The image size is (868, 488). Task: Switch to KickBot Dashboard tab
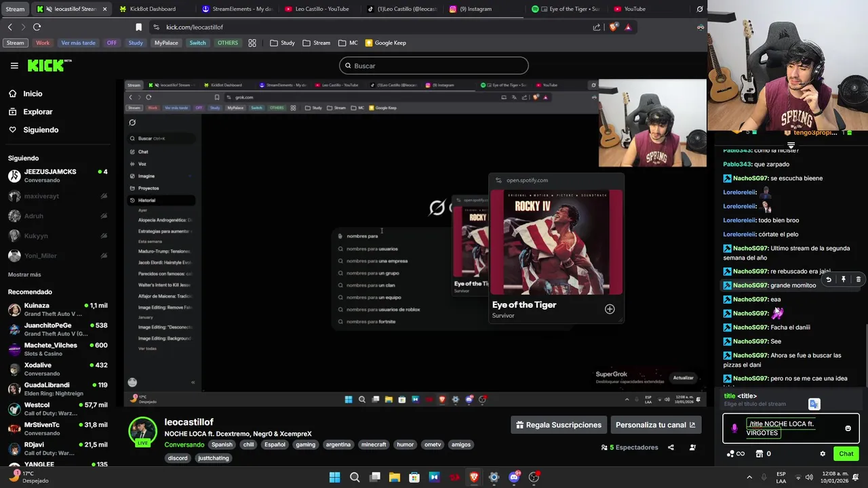point(152,9)
